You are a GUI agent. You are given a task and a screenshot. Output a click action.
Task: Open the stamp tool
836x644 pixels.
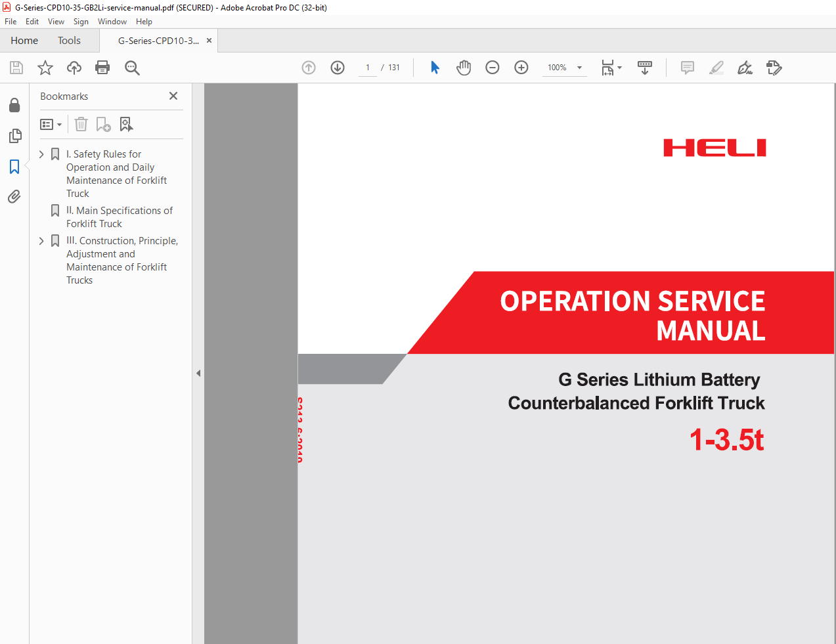pos(774,68)
